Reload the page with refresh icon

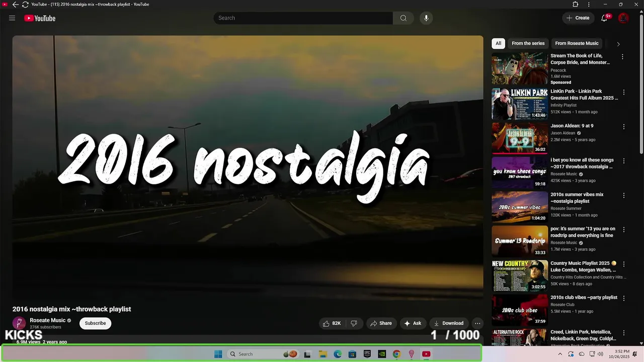click(25, 5)
